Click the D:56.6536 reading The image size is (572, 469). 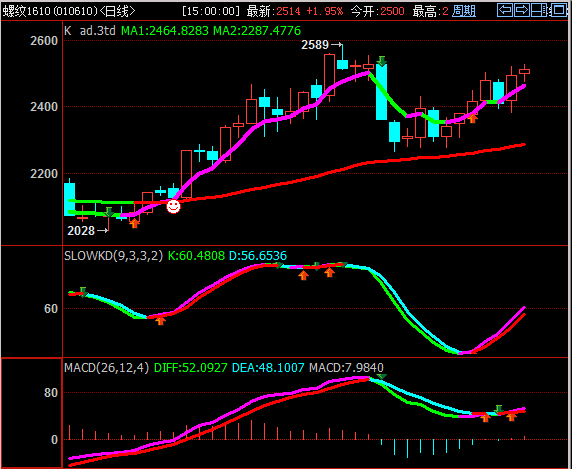(x=258, y=256)
